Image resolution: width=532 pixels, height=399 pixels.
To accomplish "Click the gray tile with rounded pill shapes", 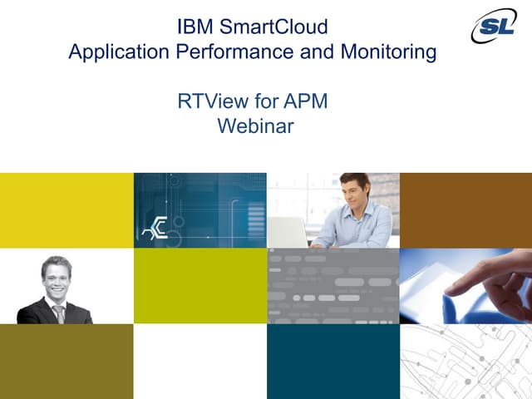I will pos(332,286).
